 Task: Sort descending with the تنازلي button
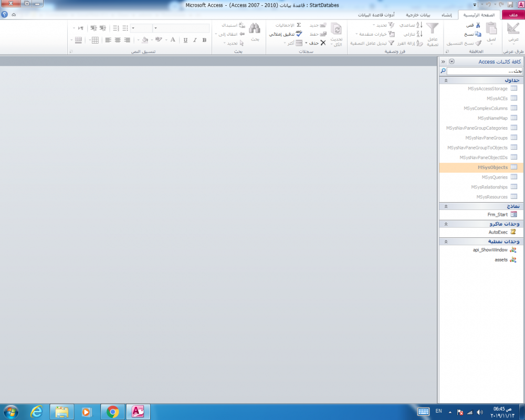(x=413, y=34)
